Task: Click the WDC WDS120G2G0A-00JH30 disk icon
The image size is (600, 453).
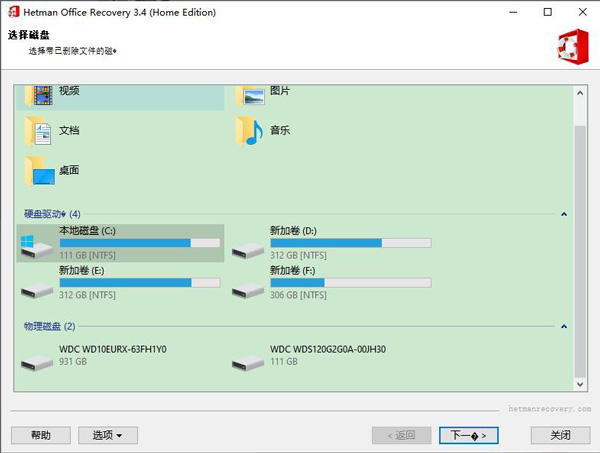Action: pyautogui.click(x=248, y=363)
